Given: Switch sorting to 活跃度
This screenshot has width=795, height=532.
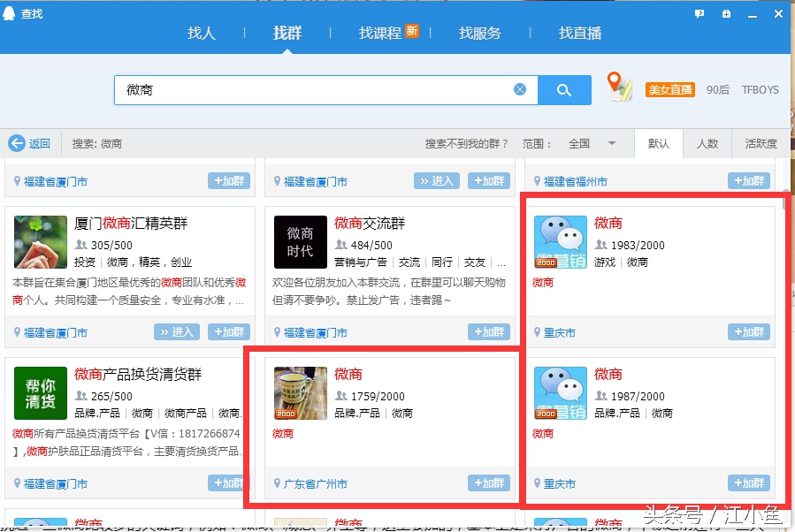Looking at the screenshot, I should pyautogui.click(x=759, y=143).
